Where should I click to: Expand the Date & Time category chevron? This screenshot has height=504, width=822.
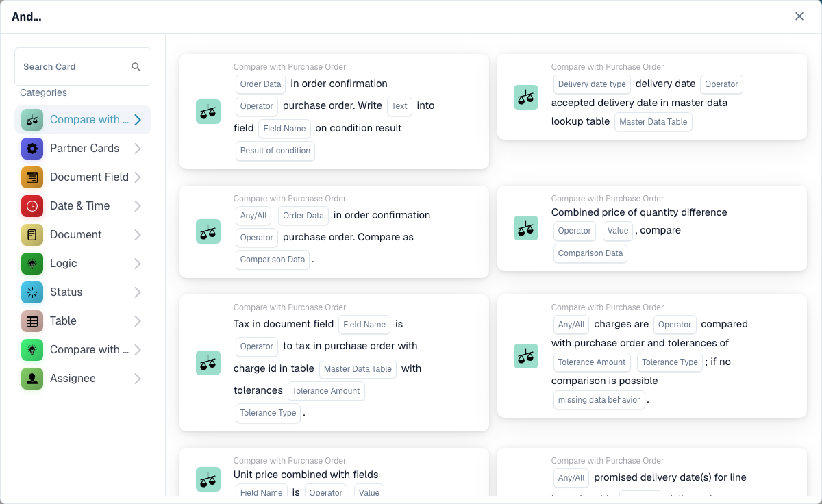tap(138, 206)
